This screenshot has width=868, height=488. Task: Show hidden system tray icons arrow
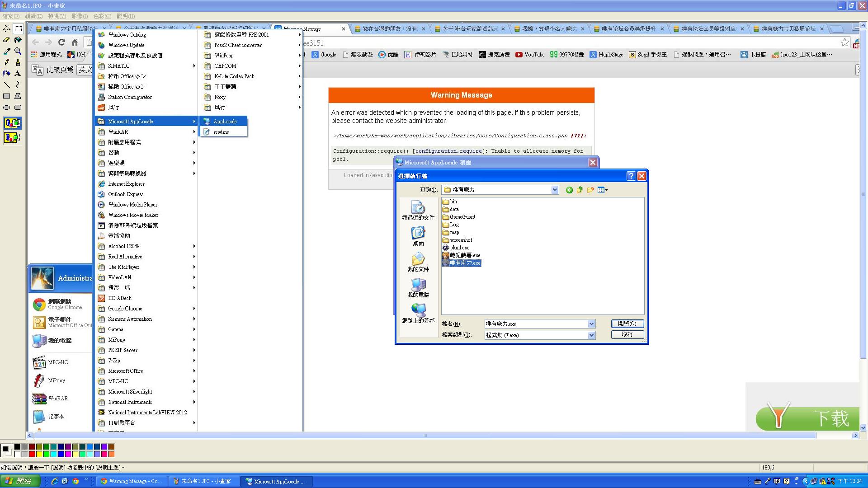coord(806,482)
